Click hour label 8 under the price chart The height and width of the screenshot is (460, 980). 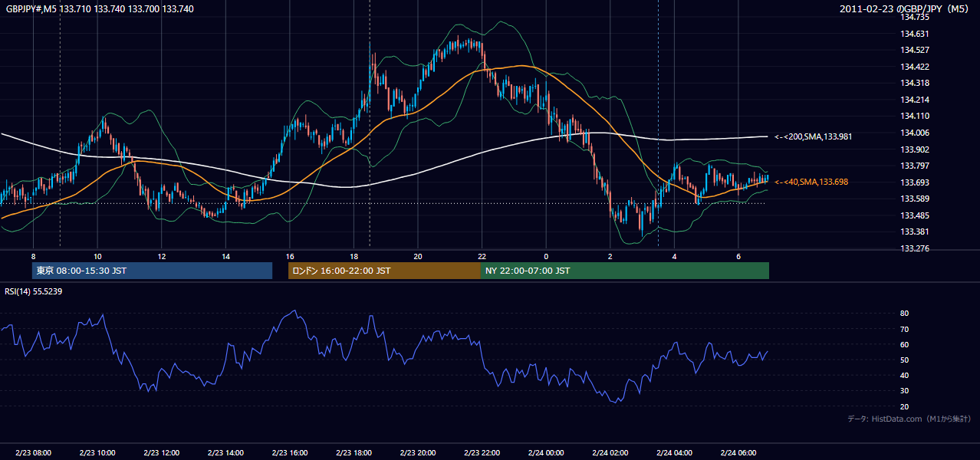pyautogui.click(x=33, y=256)
